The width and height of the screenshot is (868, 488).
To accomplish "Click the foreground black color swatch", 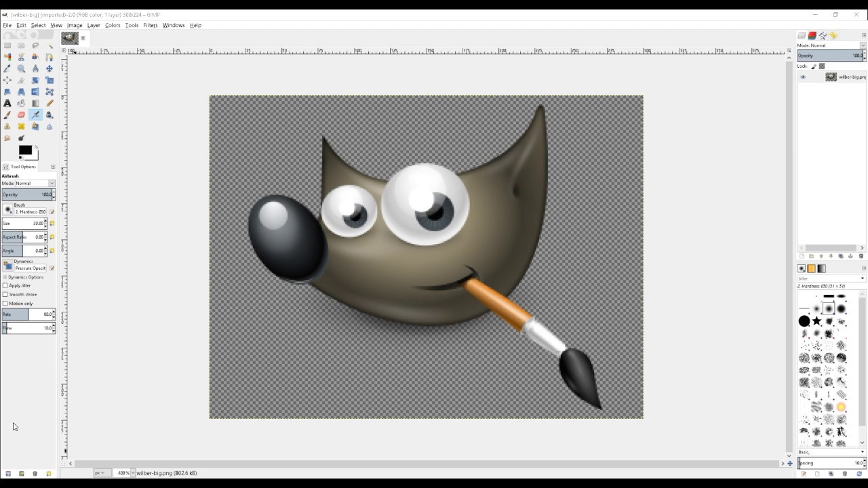I will coord(24,150).
